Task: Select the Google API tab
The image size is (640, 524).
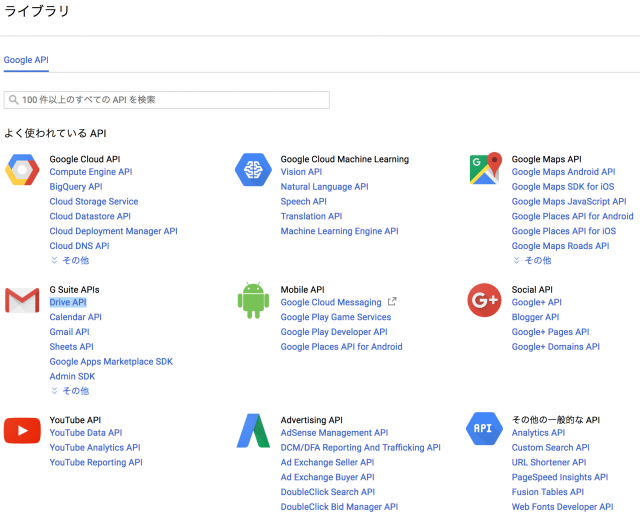Action: (26, 60)
